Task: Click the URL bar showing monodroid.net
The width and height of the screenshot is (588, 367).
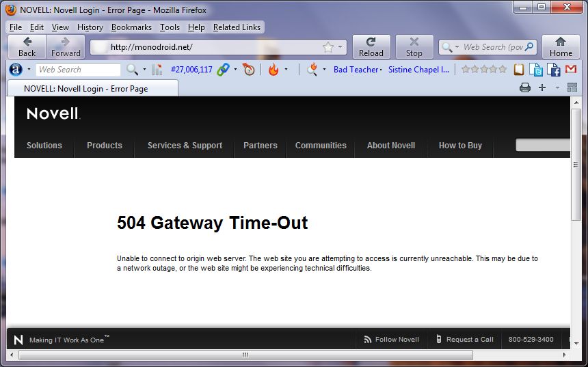Action: click(x=218, y=47)
